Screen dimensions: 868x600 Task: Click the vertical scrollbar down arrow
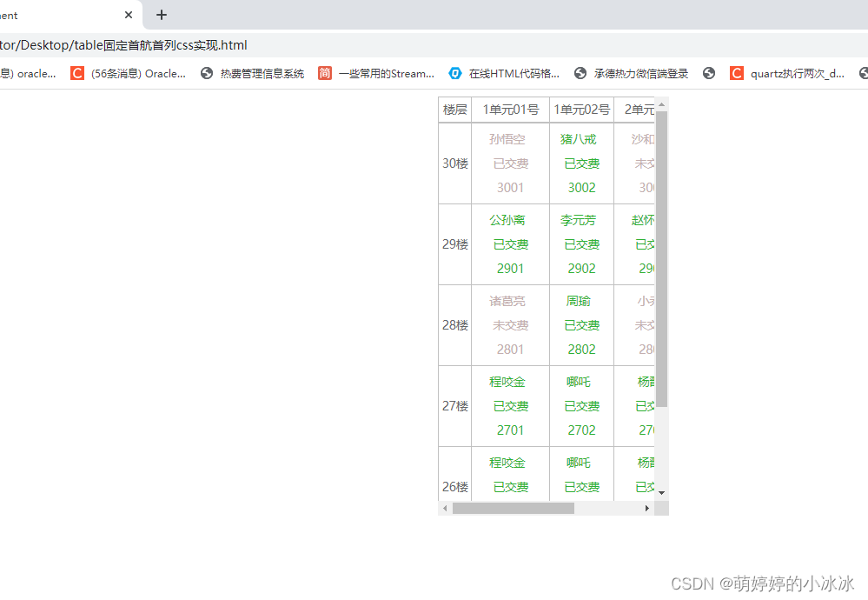[x=662, y=492]
